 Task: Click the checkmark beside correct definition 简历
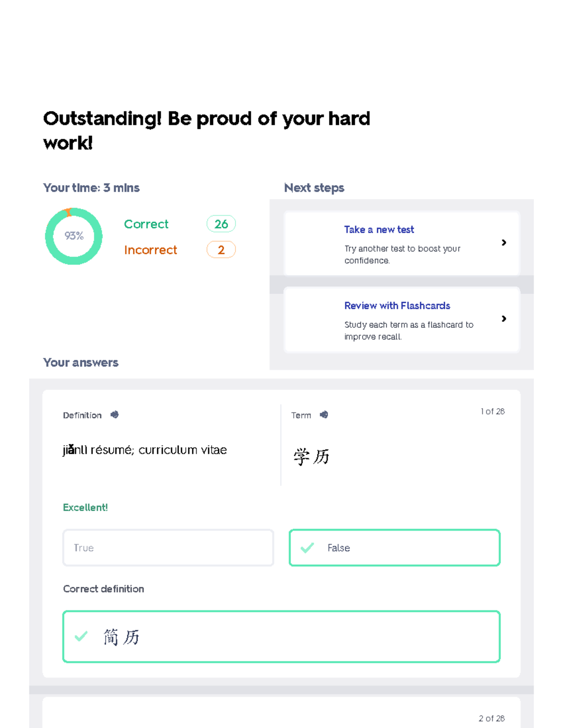(80, 637)
